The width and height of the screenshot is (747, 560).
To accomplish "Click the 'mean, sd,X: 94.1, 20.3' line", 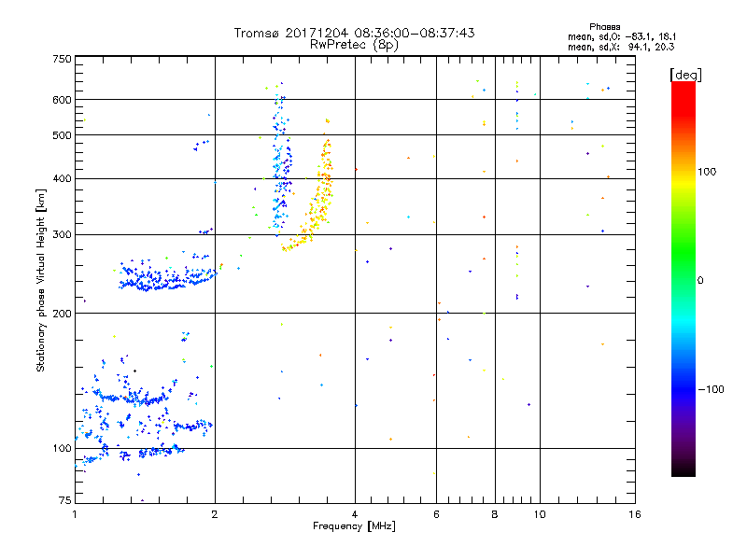I will point(621,47).
